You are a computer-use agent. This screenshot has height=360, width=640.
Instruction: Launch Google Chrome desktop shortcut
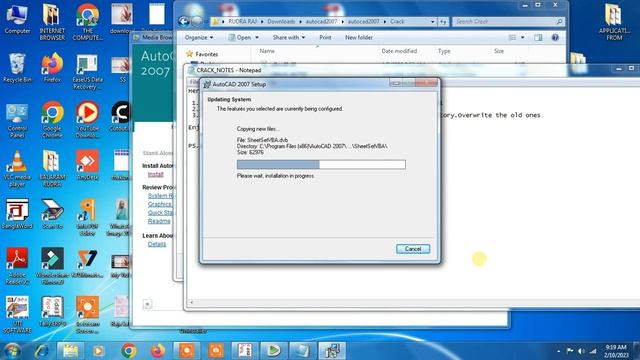[52, 120]
